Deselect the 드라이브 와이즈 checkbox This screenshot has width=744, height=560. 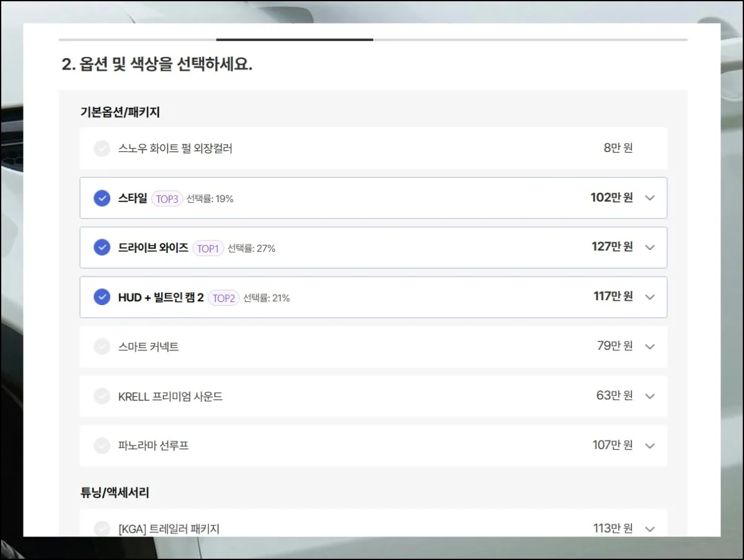[102, 247]
